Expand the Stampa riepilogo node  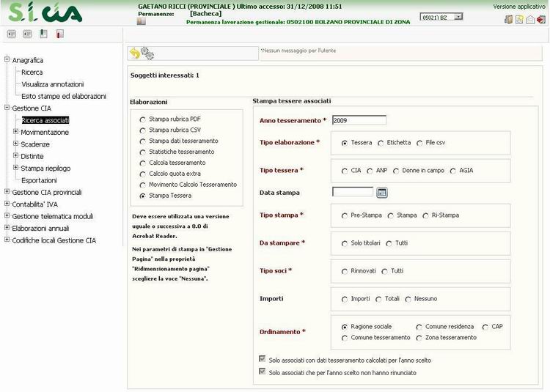(x=15, y=168)
